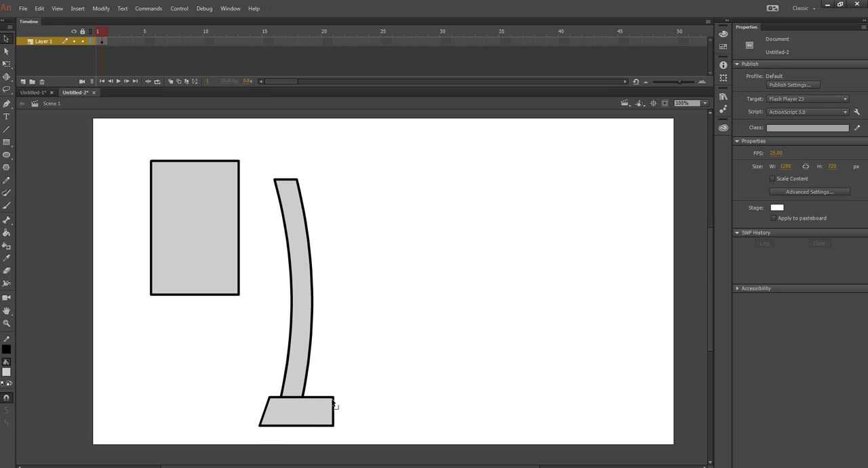Open the Commands menu
Screen dimensions: 868x468
149,9
